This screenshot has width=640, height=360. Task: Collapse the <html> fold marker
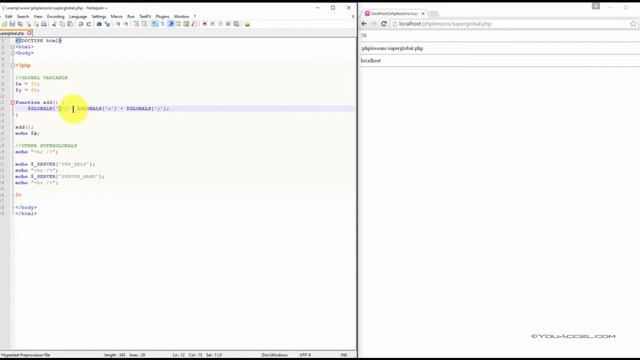13,47
